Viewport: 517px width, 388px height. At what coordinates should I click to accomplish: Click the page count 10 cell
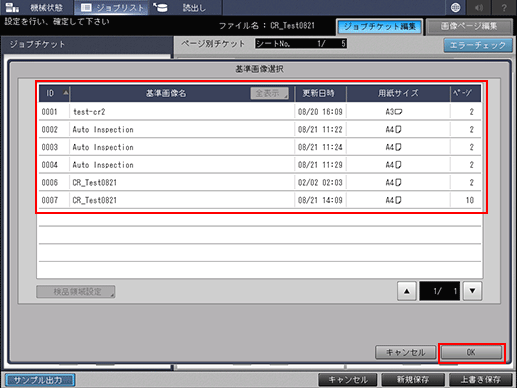click(469, 200)
